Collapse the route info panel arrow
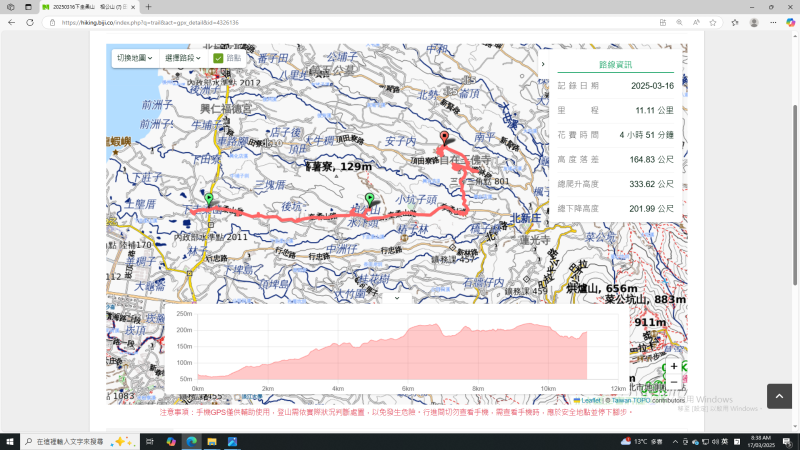Image resolution: width=800 pixels, height=450 pixels. click(x=543, y=64)
